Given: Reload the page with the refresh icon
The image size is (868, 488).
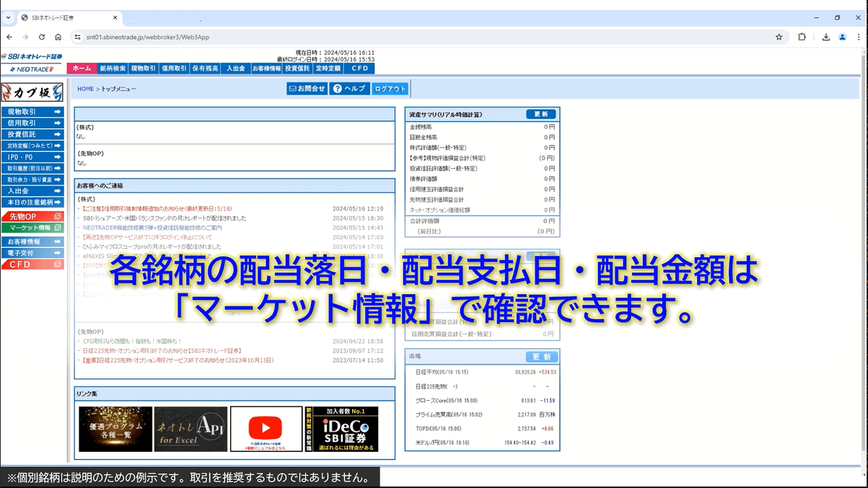Looking at the screenshot, I should (42, 37).
